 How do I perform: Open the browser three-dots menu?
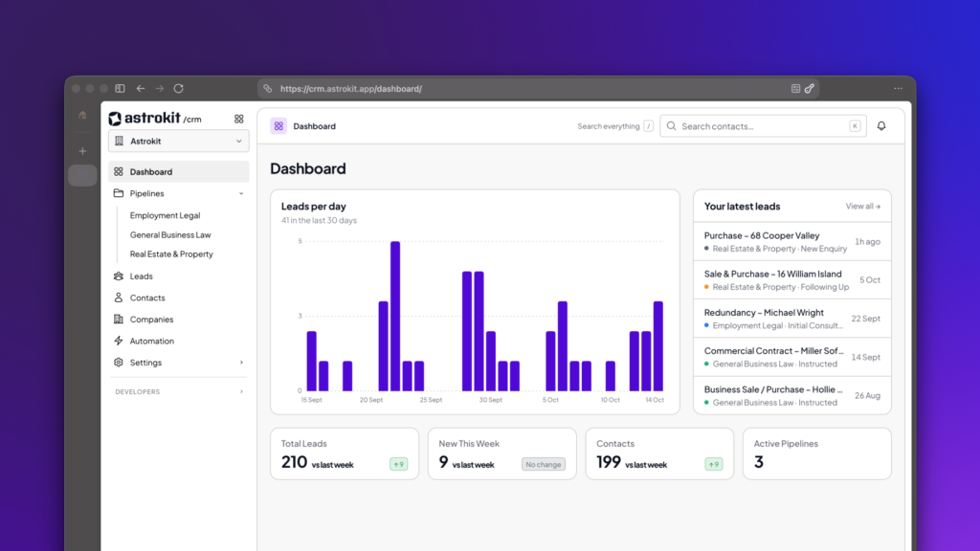pyautogui.click(x=898, y=89)
